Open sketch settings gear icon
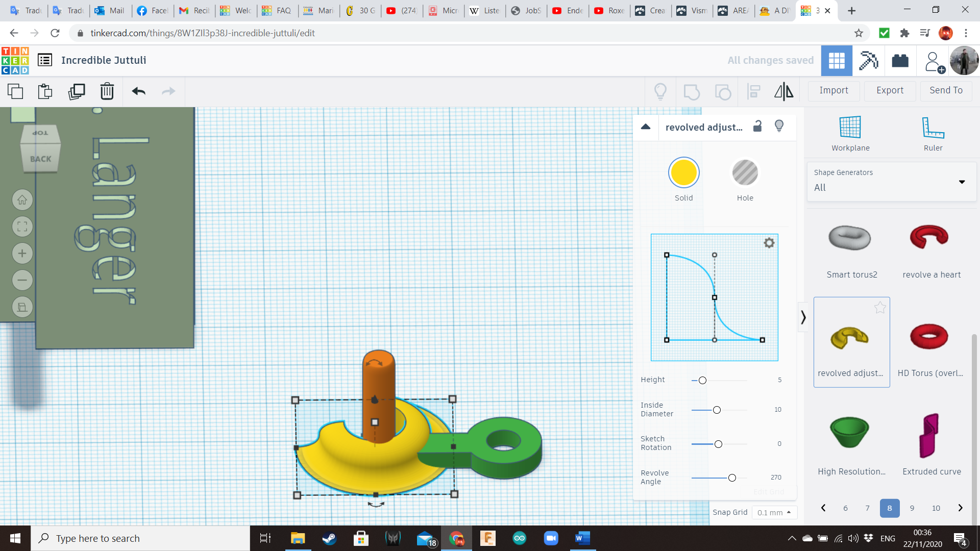 (x=769, y=243)
